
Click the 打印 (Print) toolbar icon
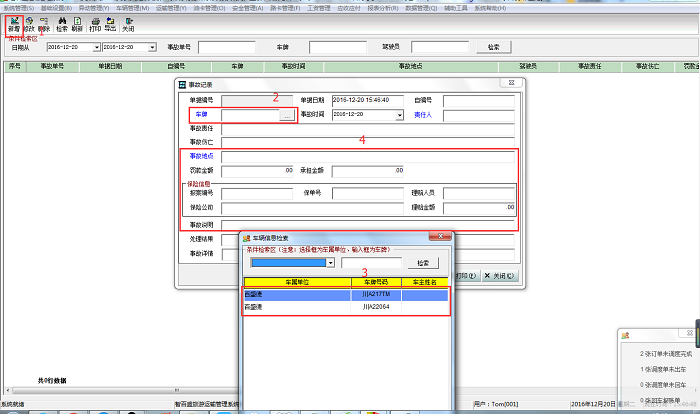click(x=95, y=23)
